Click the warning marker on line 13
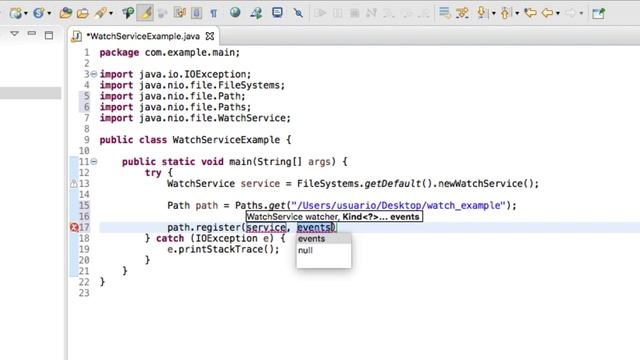640x360 pixels. coord(73,184)
